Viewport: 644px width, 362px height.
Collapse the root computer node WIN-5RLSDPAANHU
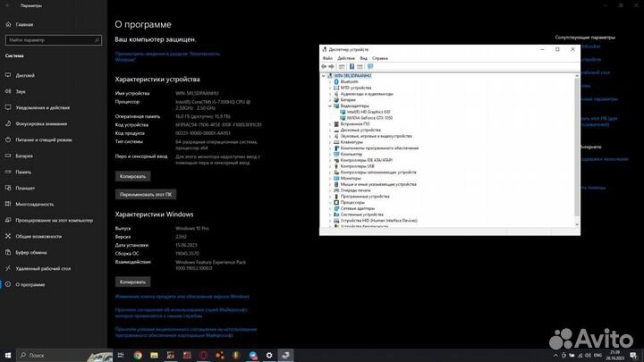[324, 76]
